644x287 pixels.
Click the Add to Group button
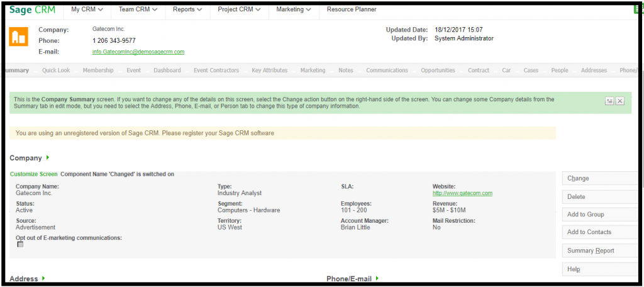click(x=599, y=215)
